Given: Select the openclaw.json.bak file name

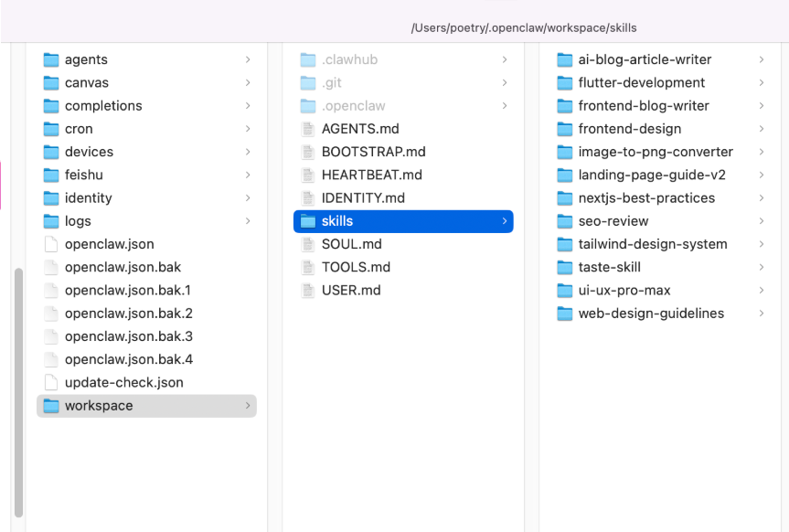Looking at the screenshot, I should tap(123, 267).
